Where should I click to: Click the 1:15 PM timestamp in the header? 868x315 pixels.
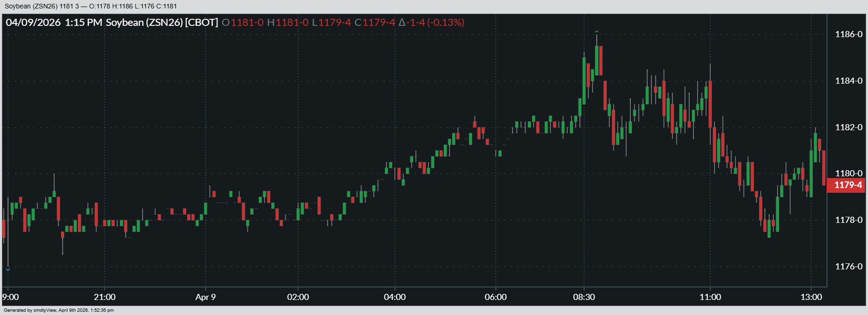(x=83, y=23)
